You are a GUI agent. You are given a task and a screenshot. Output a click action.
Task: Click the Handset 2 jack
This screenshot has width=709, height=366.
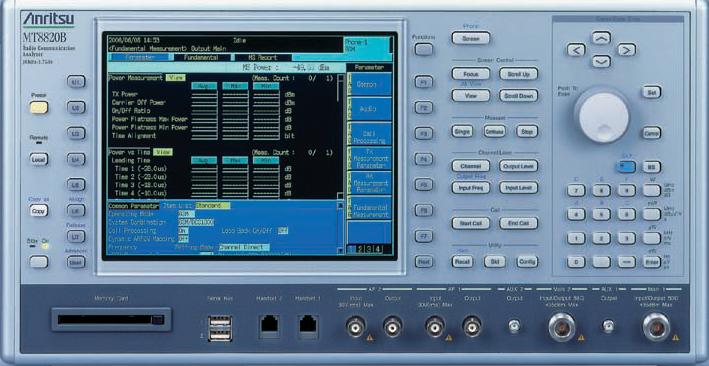click(x=269, y=326)
